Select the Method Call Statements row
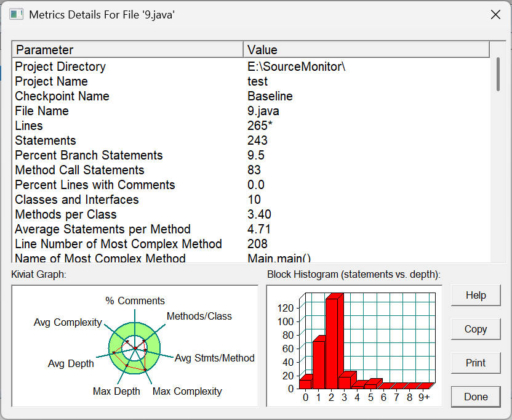This screenshot has width=512, height=420. tap(251, 170)
